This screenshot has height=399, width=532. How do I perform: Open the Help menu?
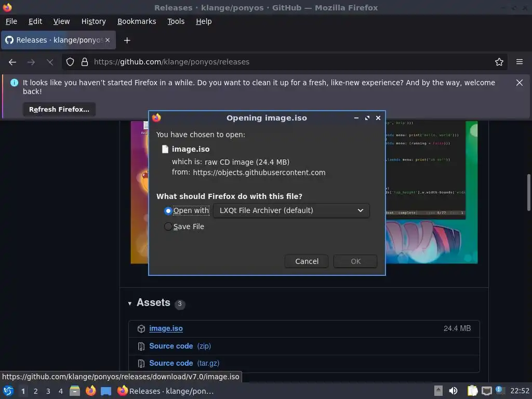coord(204,21)
